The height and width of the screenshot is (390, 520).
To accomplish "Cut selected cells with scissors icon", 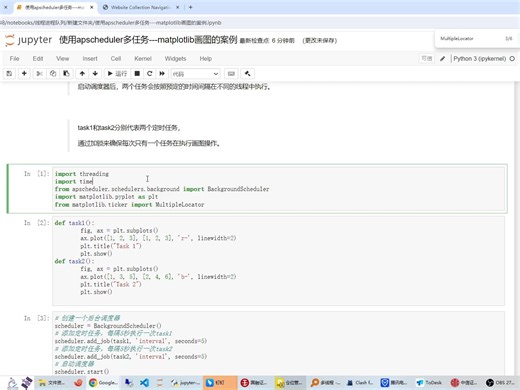I will pos(39,74).
